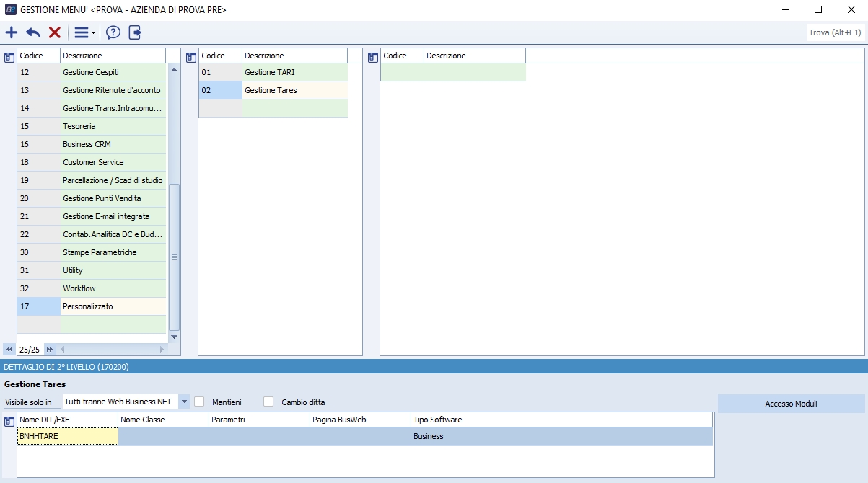Viewport: 868px width, 483px height.
Task: Select the Stampe Parametriche row
Action: [x=92, y=252]
